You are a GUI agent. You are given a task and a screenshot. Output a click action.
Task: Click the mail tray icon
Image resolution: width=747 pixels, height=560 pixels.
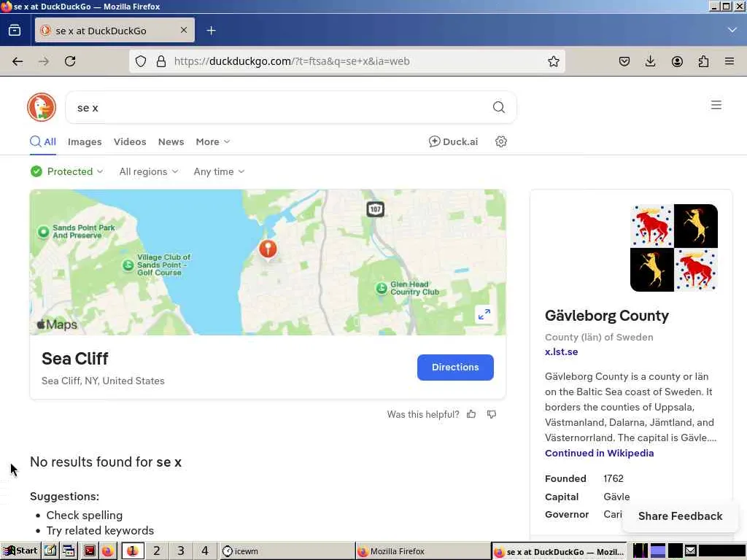[690, 551]
